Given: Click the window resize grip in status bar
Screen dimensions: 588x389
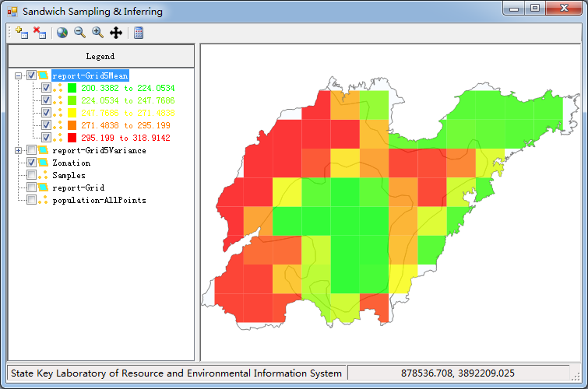Looking at the screenshot, I should pyautogui.click(x=576, y=377).
